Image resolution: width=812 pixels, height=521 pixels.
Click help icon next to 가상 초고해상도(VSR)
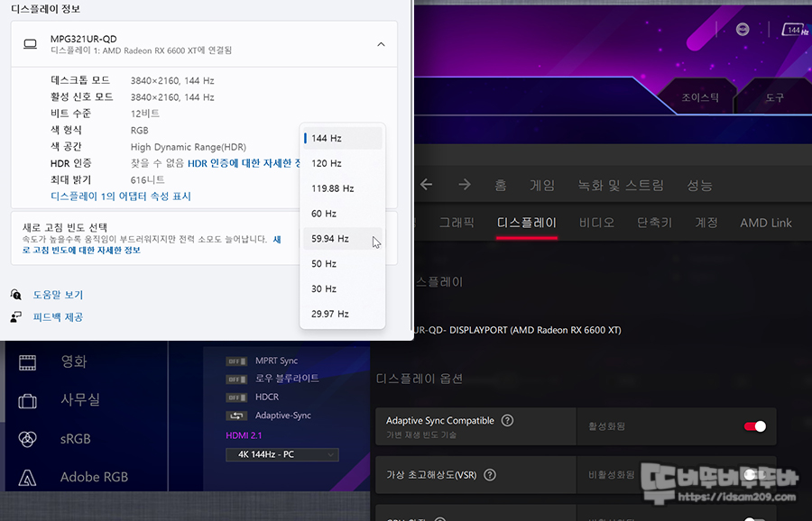tap(490, 474)
